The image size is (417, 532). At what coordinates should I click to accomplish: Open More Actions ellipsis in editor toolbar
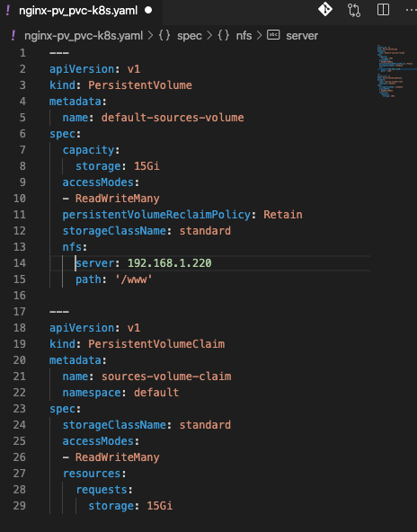(x=412, y=10)
